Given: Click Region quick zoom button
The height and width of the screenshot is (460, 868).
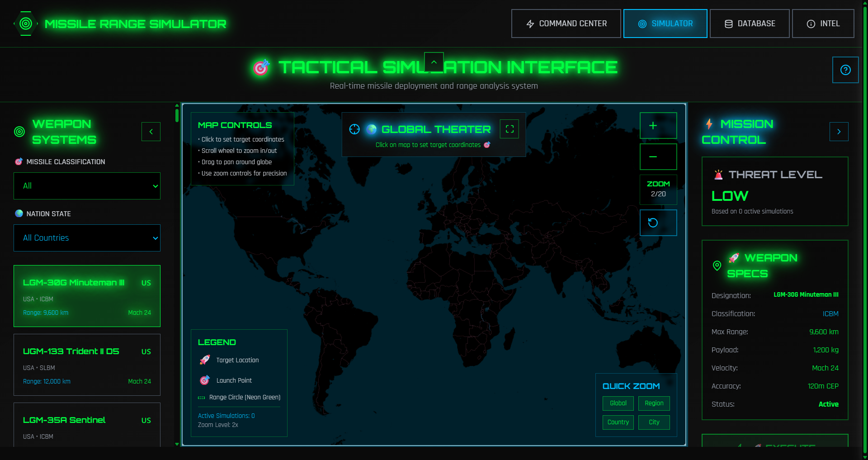Looking at the screenshot, I should [654, 403].
